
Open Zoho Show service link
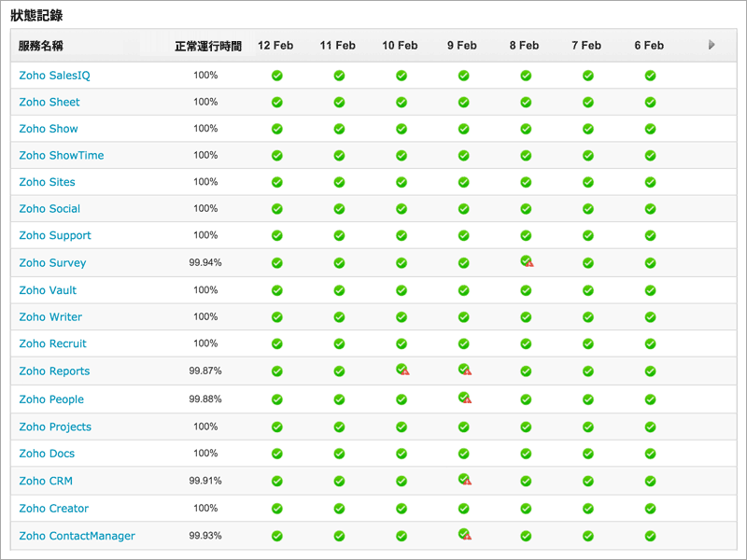click(x=49, y=129)
